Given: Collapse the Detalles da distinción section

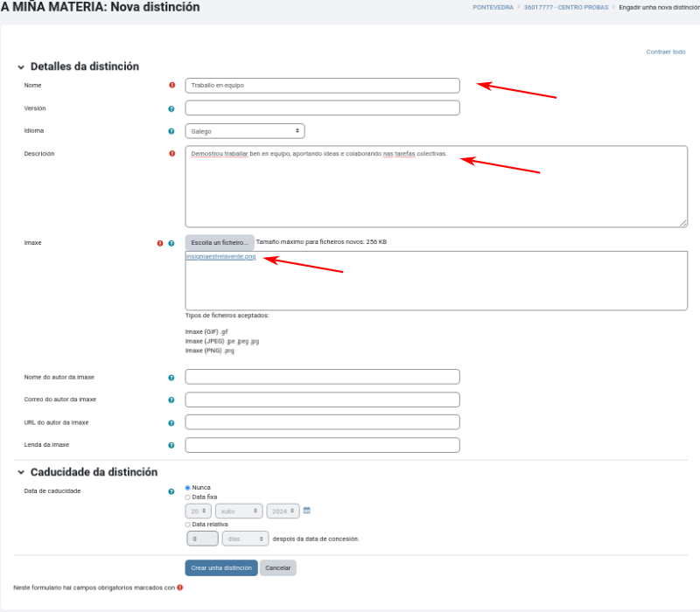Looking at the screenshot, I should coord(20,67).
